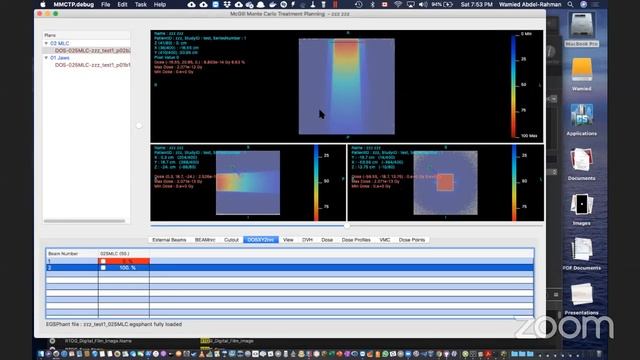Open the DVH tab
The width and height of the screenshot is (640, 360).
[x=307, y=240]
